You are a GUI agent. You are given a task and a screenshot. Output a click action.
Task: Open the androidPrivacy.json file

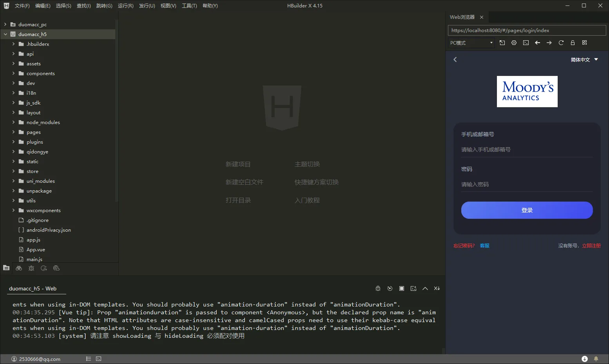coord(49,230)
